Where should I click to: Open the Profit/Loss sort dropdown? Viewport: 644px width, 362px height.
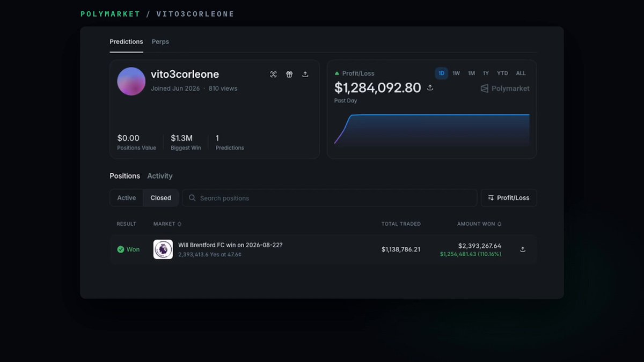pyautogui.click(x=509, y=198)
